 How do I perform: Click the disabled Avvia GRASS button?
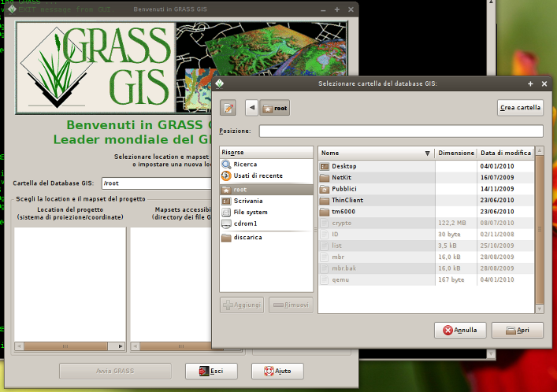(115, 371)
